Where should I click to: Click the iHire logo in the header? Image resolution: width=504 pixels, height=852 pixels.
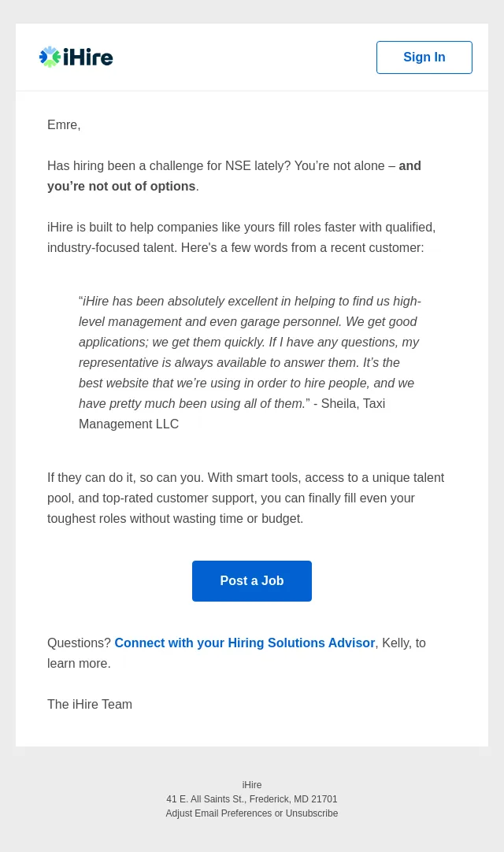point(76,57)
